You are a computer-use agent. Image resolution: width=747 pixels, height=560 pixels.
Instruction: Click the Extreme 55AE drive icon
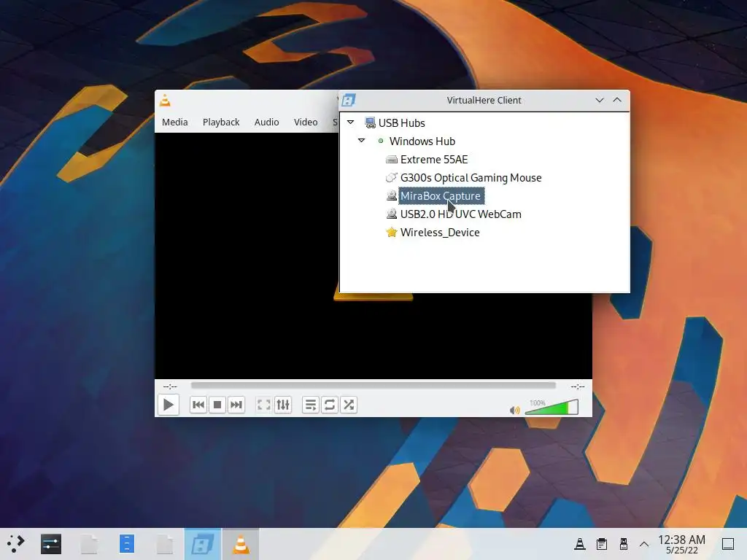coord(392,159)
